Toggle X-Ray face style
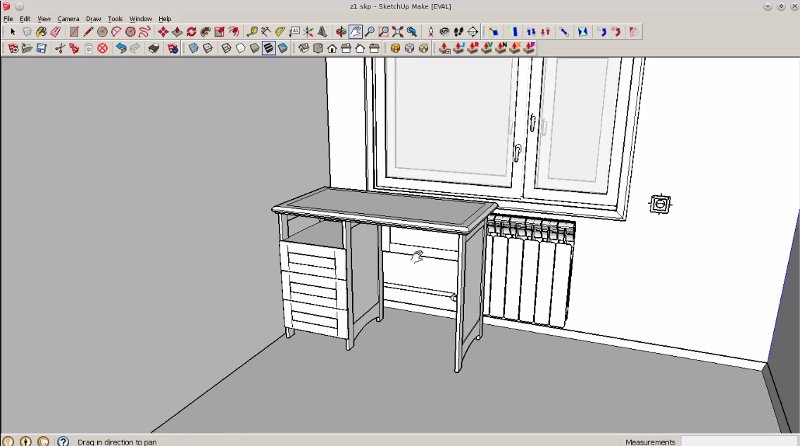 (x=193, y=48)
